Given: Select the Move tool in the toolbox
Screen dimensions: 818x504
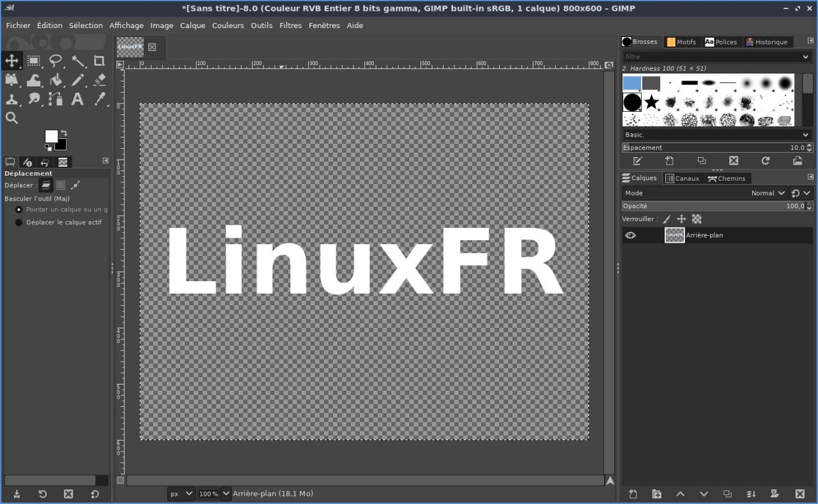Looking at the screenshot, I should [12, 61].
